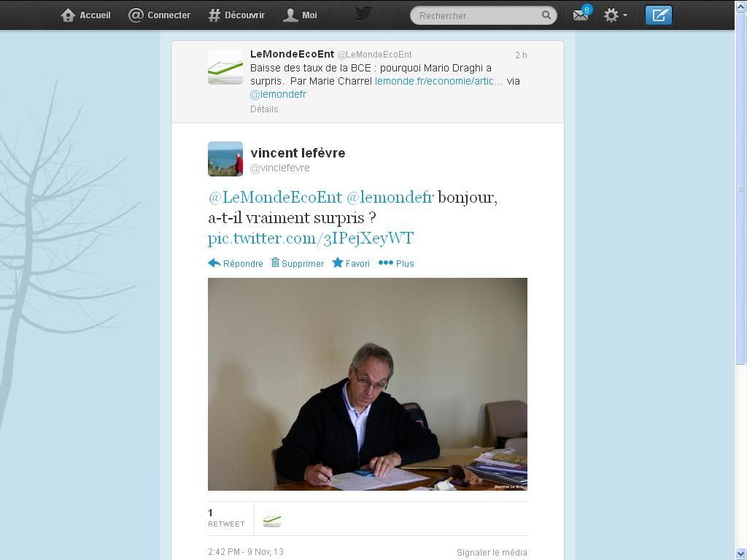747x560 pixels.
Task: Mark tweet as Favori star
Action: click(351, 263)
